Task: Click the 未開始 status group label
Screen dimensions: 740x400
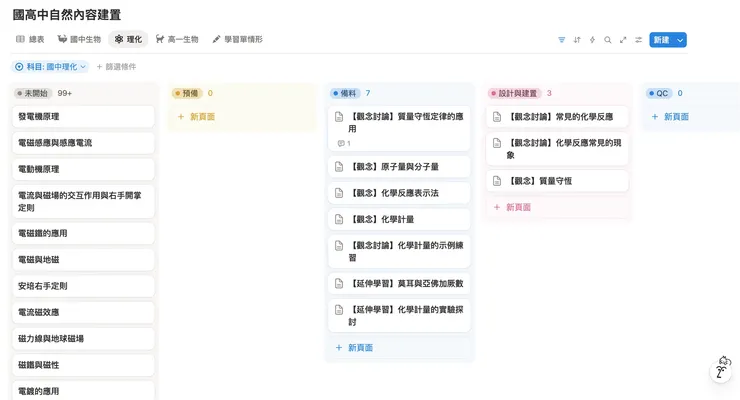Action: coord(33,93)
